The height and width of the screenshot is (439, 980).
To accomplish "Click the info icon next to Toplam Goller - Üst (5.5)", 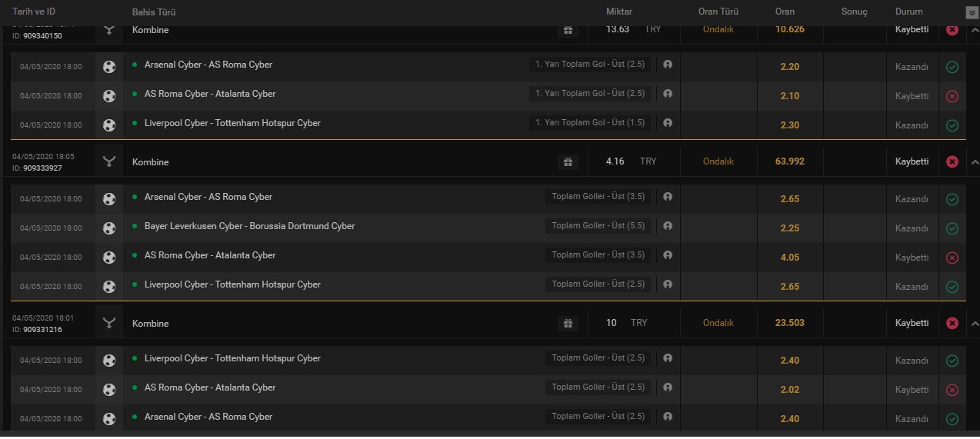I will (667, 226).
